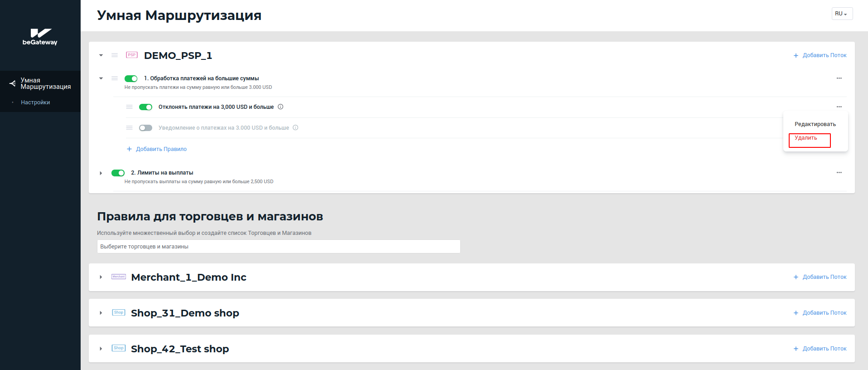The height and width of the screenshot is (370, 868).
Task: Choose Удалить in the context menu
Action: (x=806, y=138)
